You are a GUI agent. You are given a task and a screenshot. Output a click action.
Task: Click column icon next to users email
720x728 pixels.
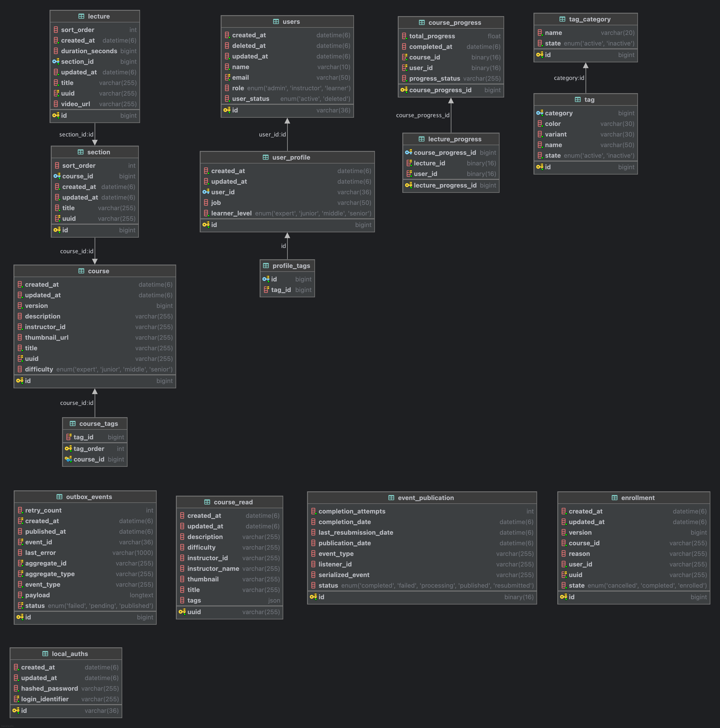coord(227,78)
